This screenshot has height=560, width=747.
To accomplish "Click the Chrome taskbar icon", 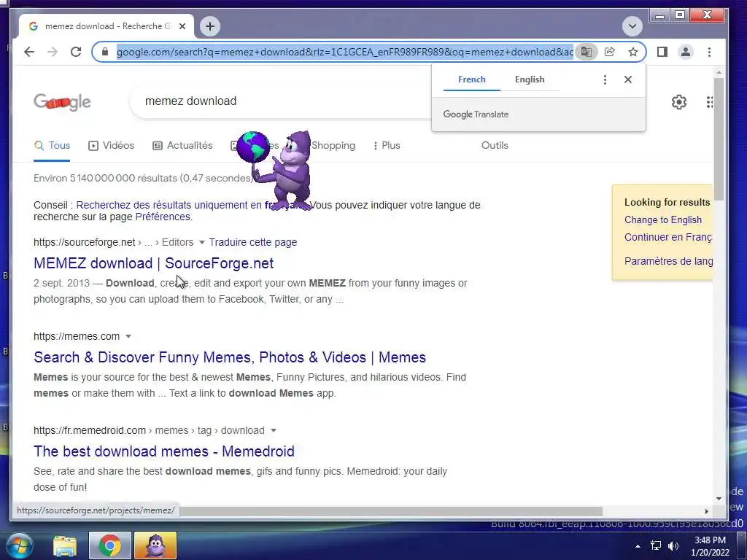I will click(109, 545).
